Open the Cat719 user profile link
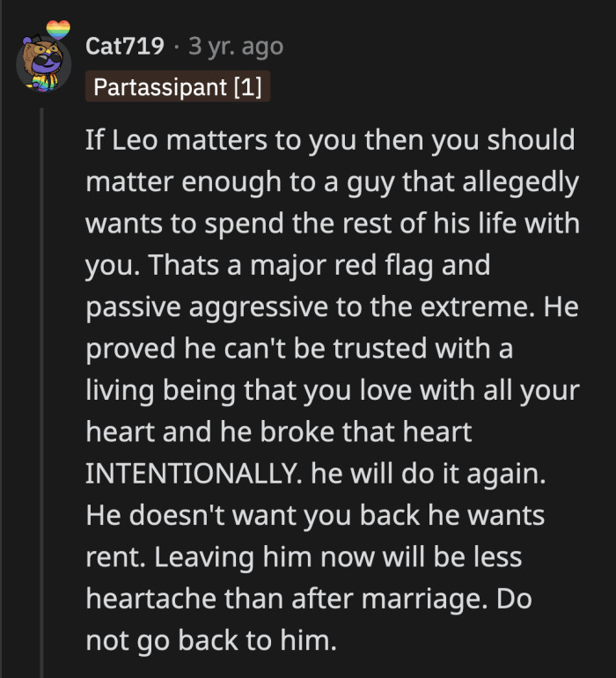 [x=125, y=46]
